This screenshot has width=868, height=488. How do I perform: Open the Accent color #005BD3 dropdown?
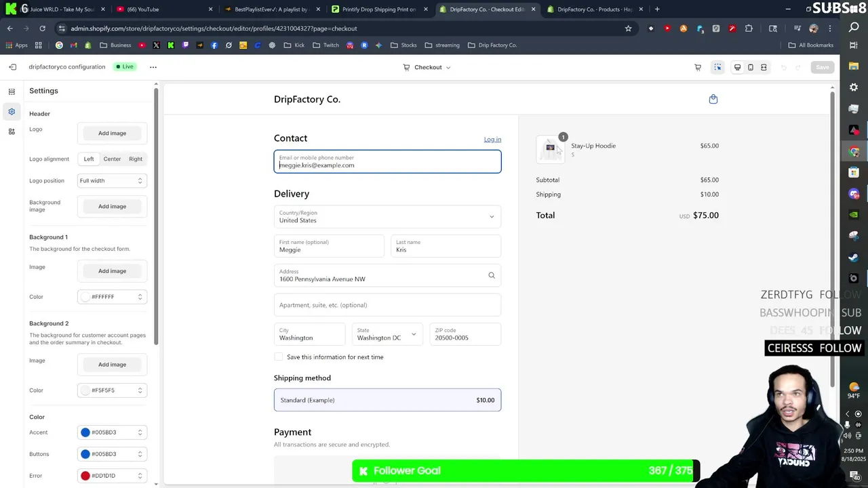pyautogui.click(x=112, y=432)
